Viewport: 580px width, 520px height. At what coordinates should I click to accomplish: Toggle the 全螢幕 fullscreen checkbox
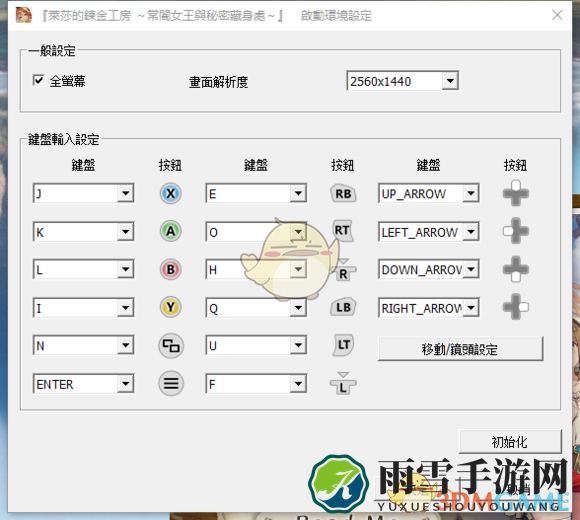38,80
